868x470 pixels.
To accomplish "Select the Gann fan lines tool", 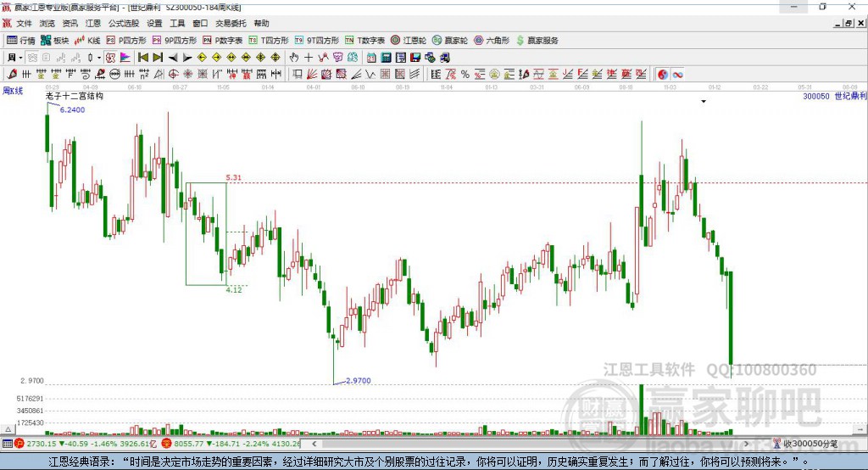I will point(312,75).
